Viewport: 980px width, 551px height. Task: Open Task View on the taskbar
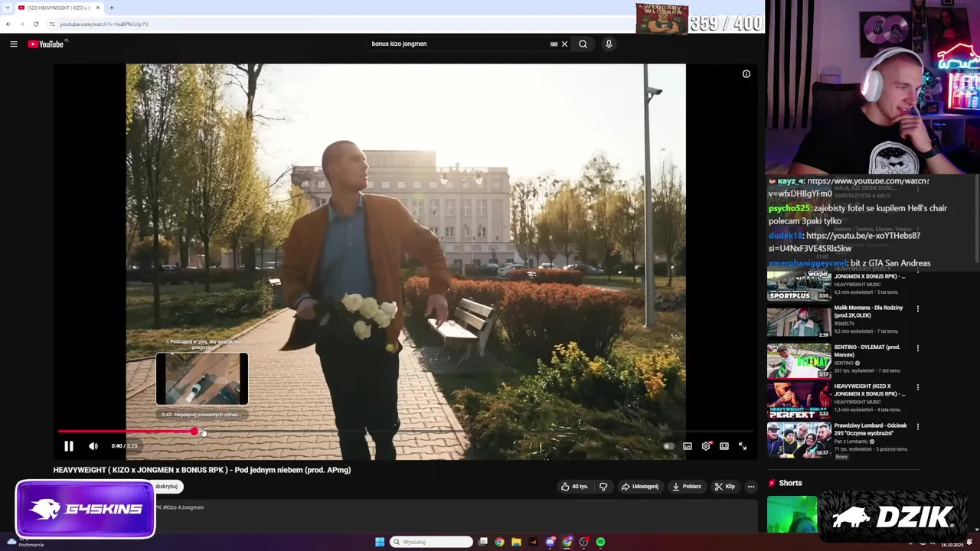pyautogui.click(x=483, y=542)
